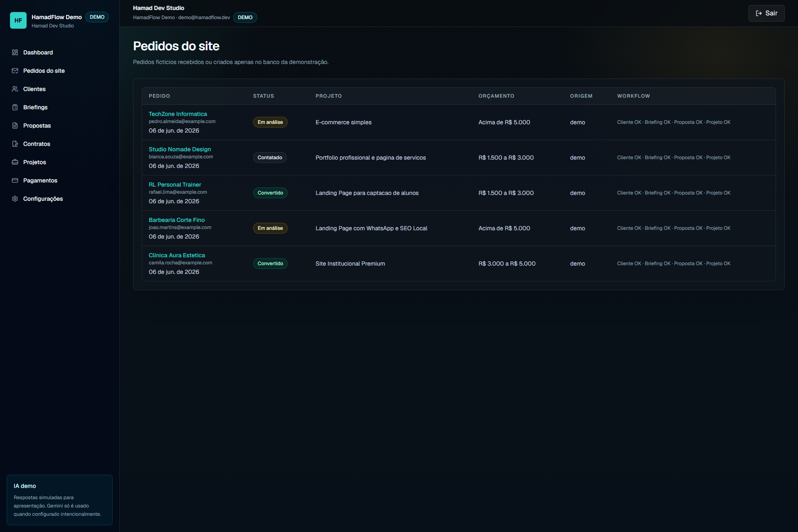The image size is (798, 532).
Task: Open Configurações settings
Action: tap(59, 199)
